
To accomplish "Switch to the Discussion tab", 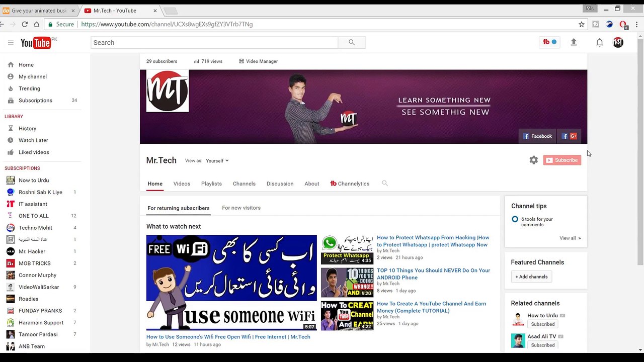I will click(280, 184).
